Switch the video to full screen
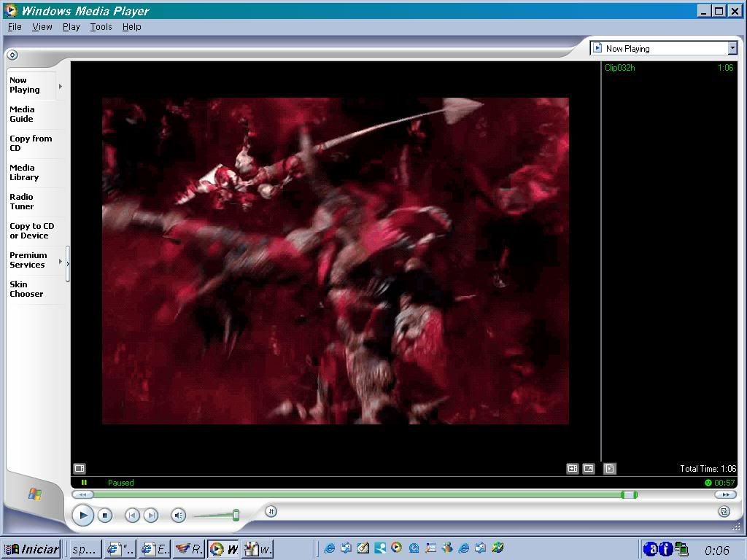This screenshot has height=560, width=747. [x=589, y=469]
